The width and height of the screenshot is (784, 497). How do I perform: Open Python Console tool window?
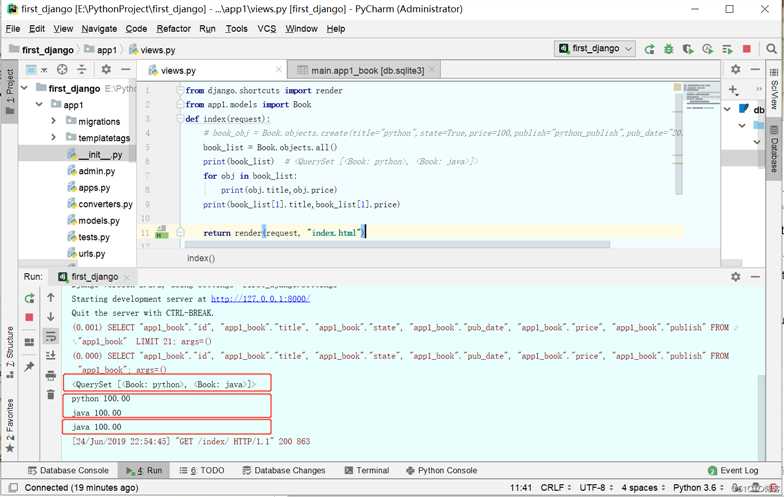(442, 470)
